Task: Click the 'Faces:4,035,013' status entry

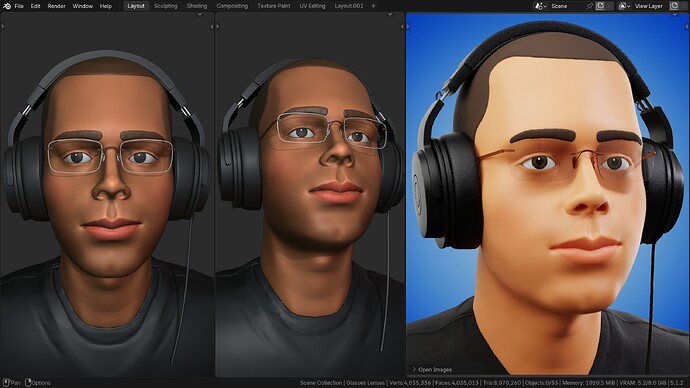Action: tap(457, 383)
